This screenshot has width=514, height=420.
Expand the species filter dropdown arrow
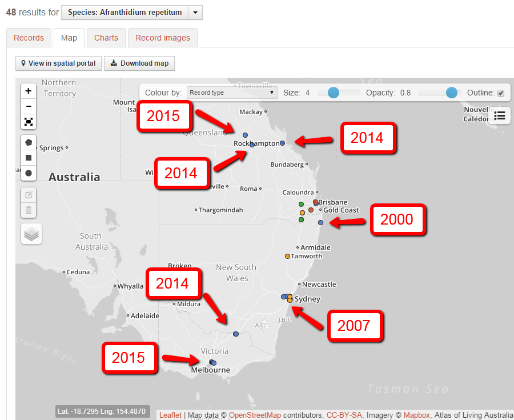click(x=195, y=13)
